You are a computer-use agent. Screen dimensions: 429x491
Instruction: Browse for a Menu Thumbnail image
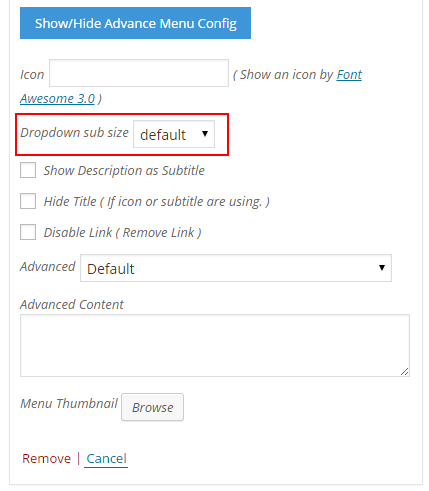(x=153, y=407)
